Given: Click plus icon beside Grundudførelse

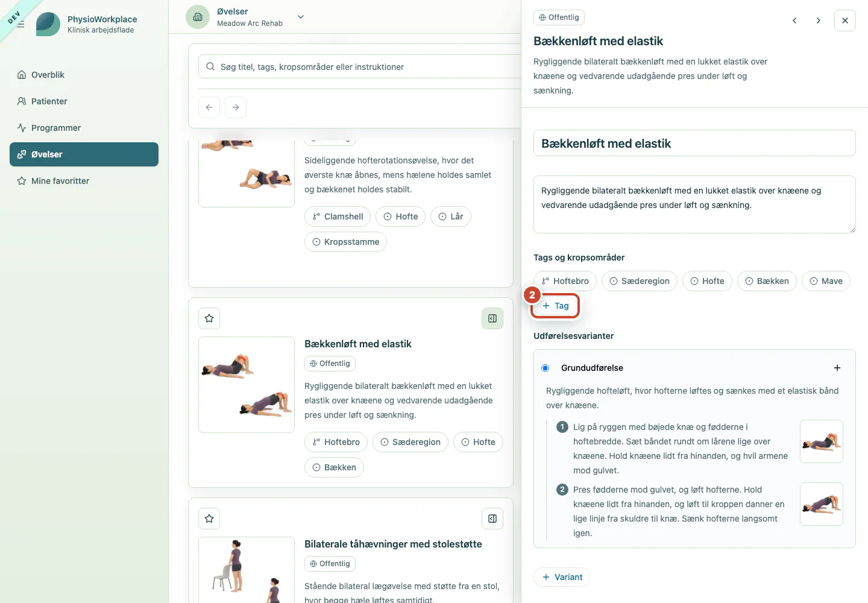Looking at the screenshot, I should 837,368.
